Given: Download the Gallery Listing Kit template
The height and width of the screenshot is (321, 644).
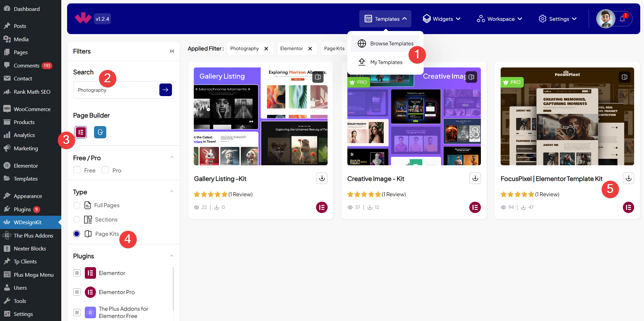Looking at the screenshot, I should click(x=322, y=178).
